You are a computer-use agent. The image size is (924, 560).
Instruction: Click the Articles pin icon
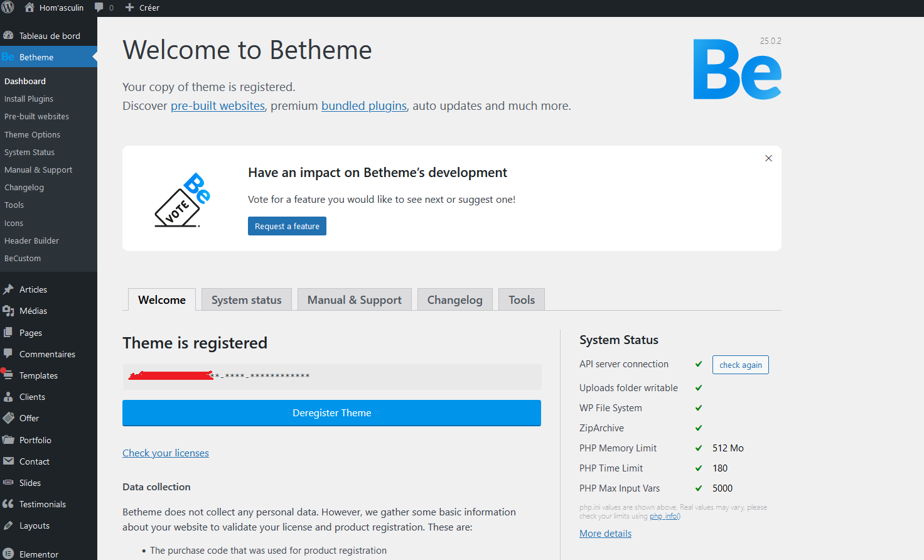pyautogui.click(x=8, y=289)
